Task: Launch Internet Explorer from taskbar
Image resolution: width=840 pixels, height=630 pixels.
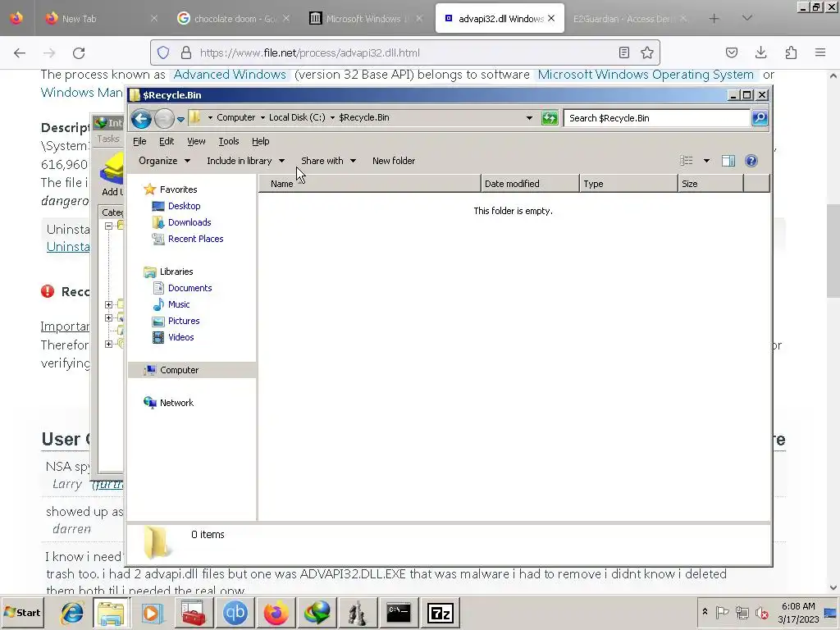Action: pyautogui.click(x=71, y=612)
